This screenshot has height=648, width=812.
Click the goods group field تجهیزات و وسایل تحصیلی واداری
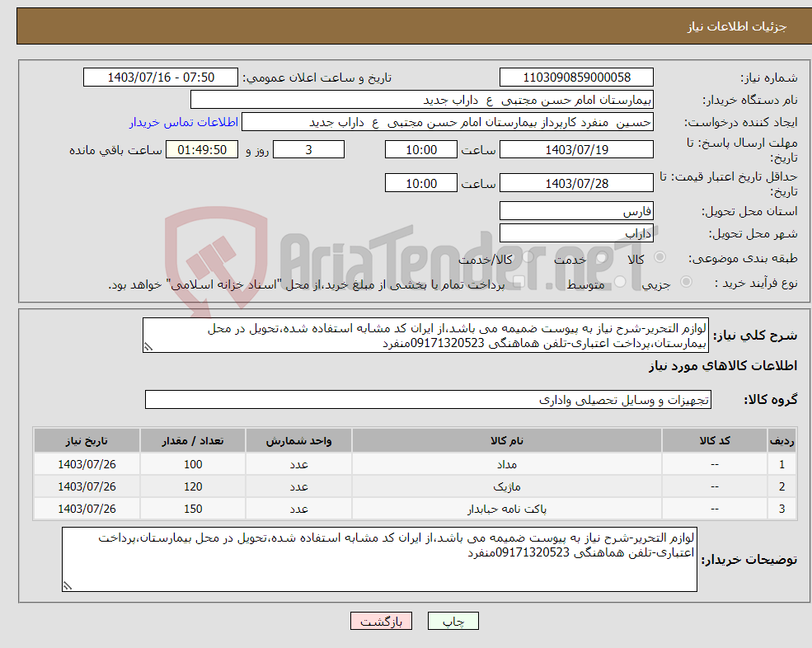428,399
